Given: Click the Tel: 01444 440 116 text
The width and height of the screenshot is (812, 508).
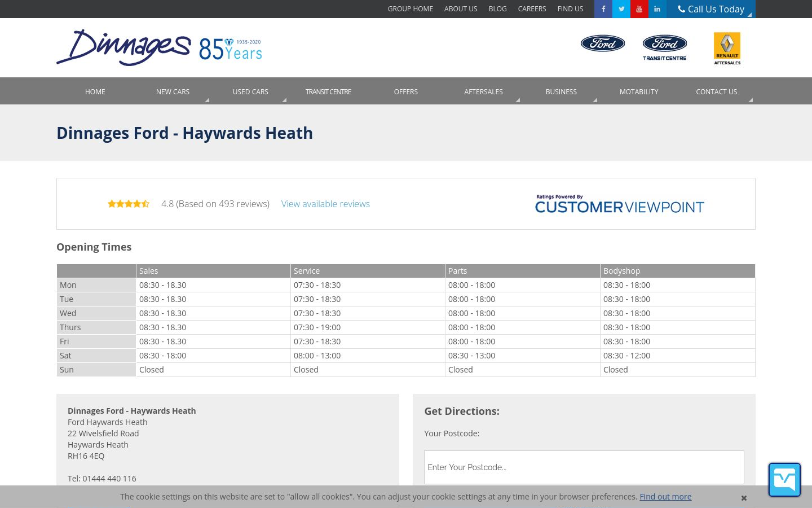Looking at the screenshot, I should coord(102,479).
